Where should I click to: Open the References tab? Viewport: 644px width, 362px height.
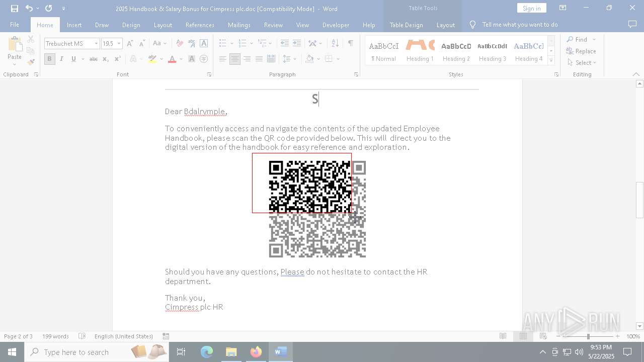[x=200, y=25]
